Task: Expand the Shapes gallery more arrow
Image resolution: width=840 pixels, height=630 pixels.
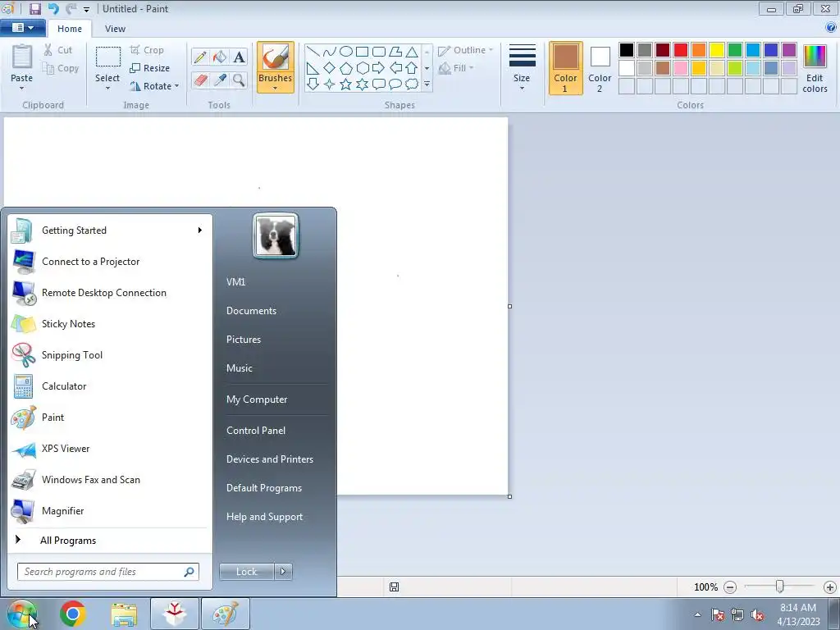Action: pos(427,84)
